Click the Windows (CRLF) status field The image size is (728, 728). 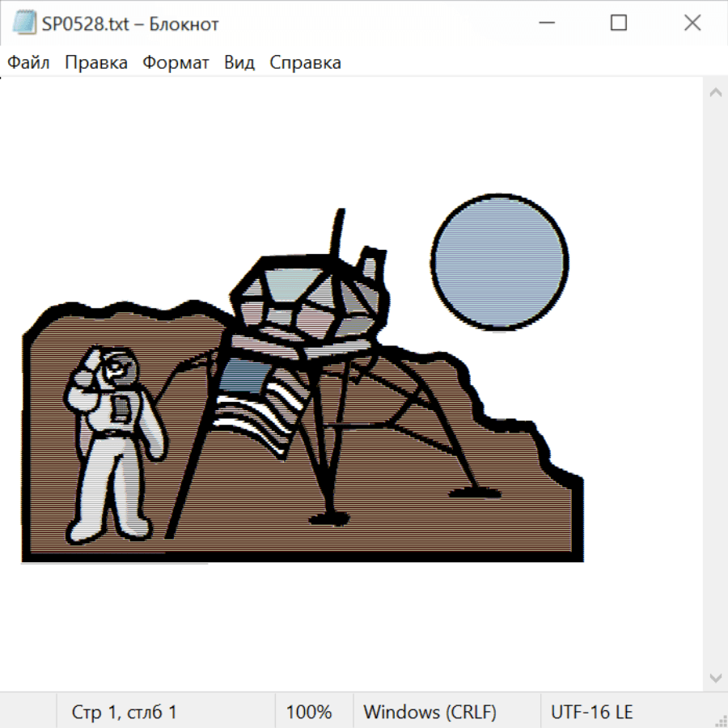point(430,712)
